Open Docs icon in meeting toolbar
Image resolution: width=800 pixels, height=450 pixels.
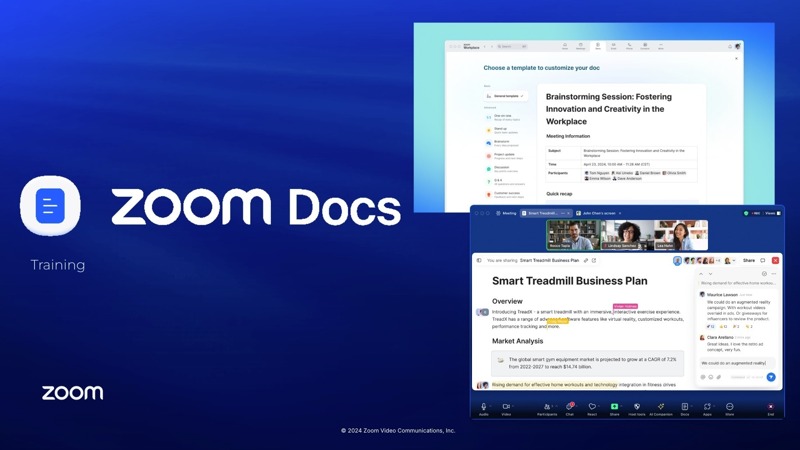coord(685,407)
